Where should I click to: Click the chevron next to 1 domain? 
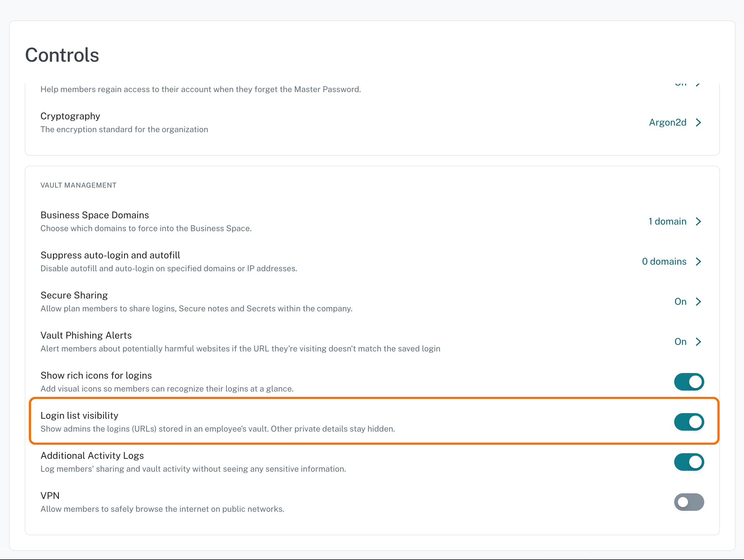(x=698, y=221)
